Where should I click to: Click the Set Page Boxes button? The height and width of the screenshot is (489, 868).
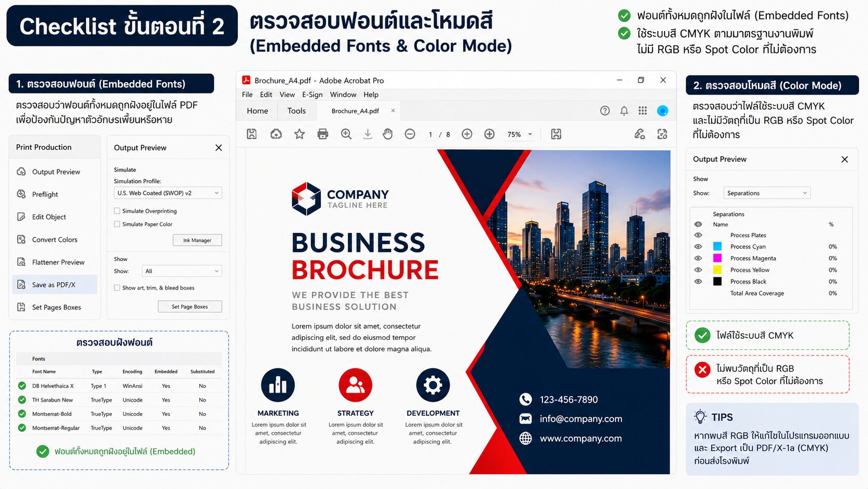point(189,307)
